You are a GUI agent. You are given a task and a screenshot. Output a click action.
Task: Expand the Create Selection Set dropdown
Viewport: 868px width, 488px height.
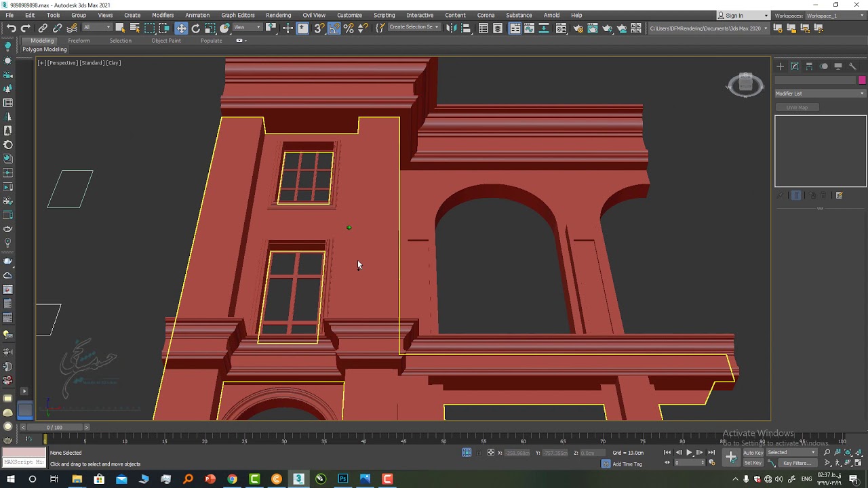(414, 27)
